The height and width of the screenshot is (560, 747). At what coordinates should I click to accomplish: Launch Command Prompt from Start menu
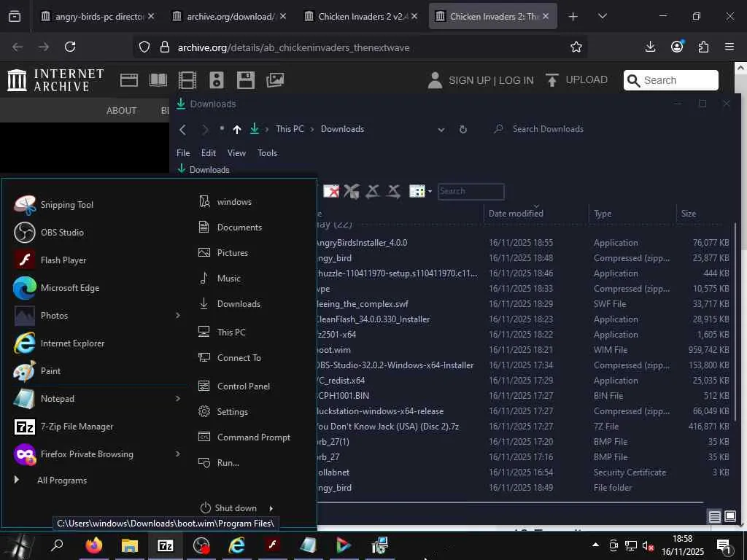click(x=244, y=437)
